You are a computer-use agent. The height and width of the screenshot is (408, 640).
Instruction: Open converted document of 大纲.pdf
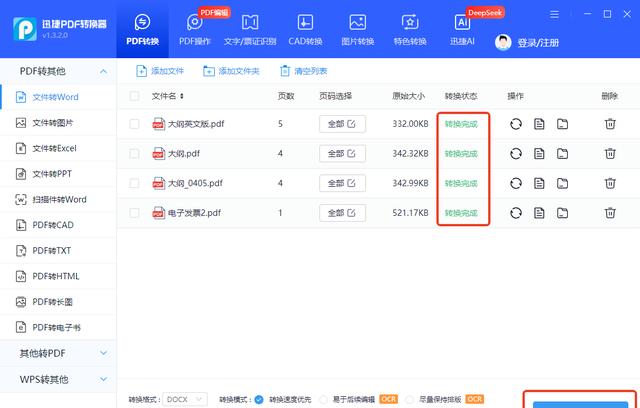tap(539, 153)
